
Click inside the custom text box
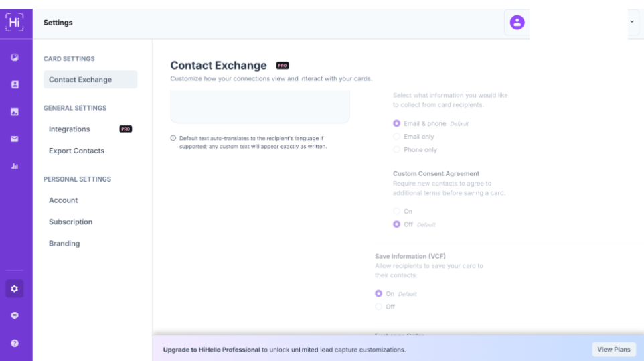coord(260,107)
